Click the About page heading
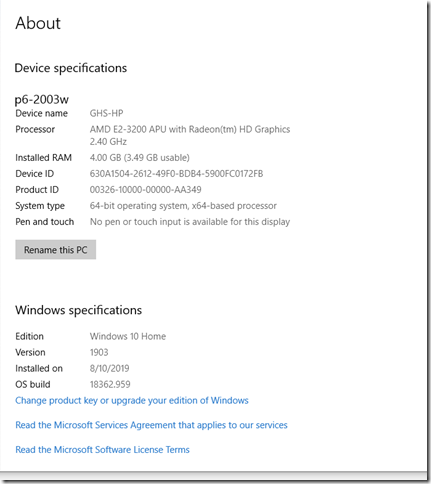Image resolution: width=431 pixels, height=484 pixels. (38, 23)
